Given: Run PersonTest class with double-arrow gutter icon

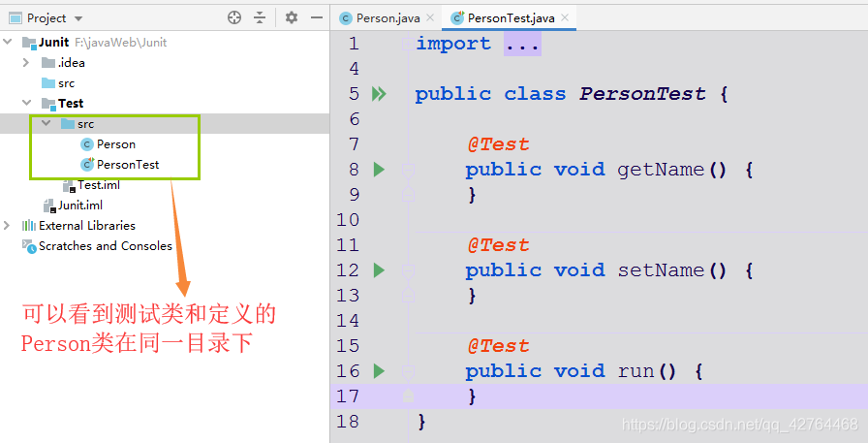Looking at the screenshot, I should 379,94.
